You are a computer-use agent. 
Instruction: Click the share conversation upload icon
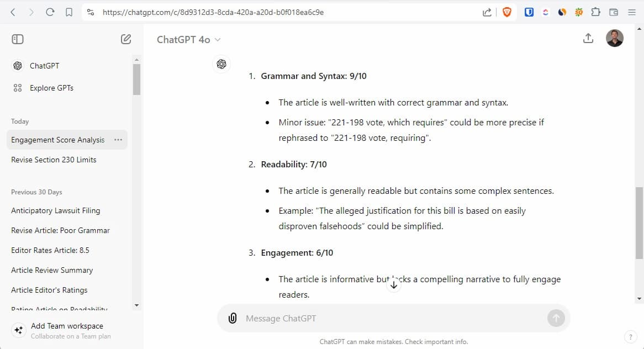pyautogui.click(x=588, y=38)
